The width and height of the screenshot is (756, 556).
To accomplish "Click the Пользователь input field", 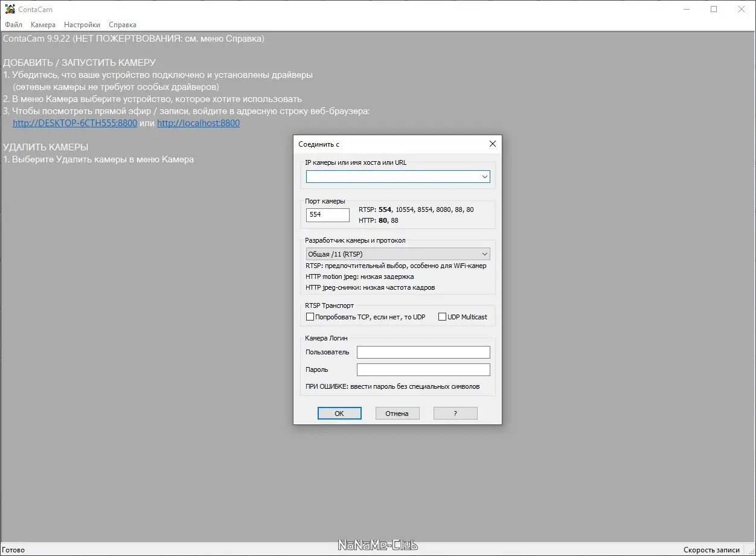I will pos(423,352).
